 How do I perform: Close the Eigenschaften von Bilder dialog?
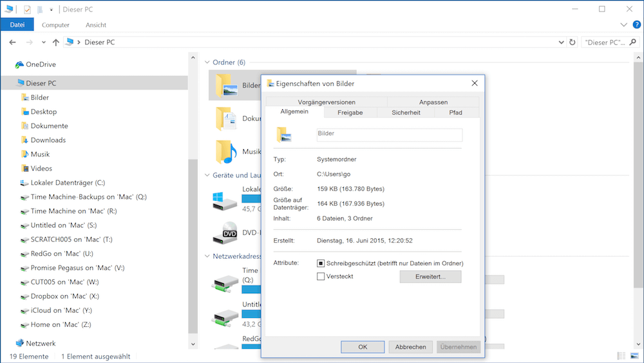[x=475, y=84]
